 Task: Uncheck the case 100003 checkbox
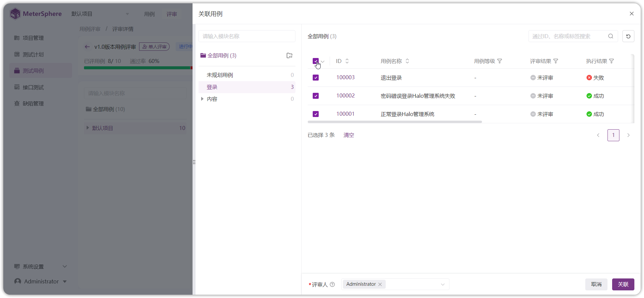click(x=316, y=78)
